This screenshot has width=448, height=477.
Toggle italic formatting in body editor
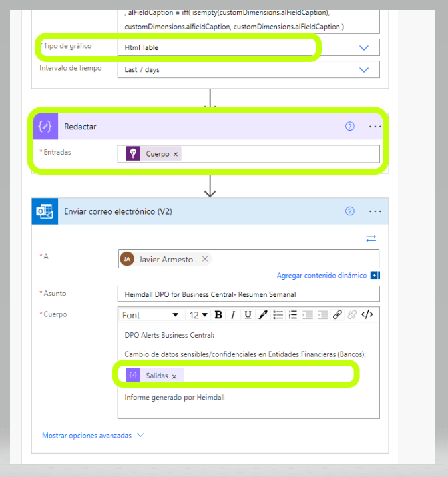click(233, 315)
